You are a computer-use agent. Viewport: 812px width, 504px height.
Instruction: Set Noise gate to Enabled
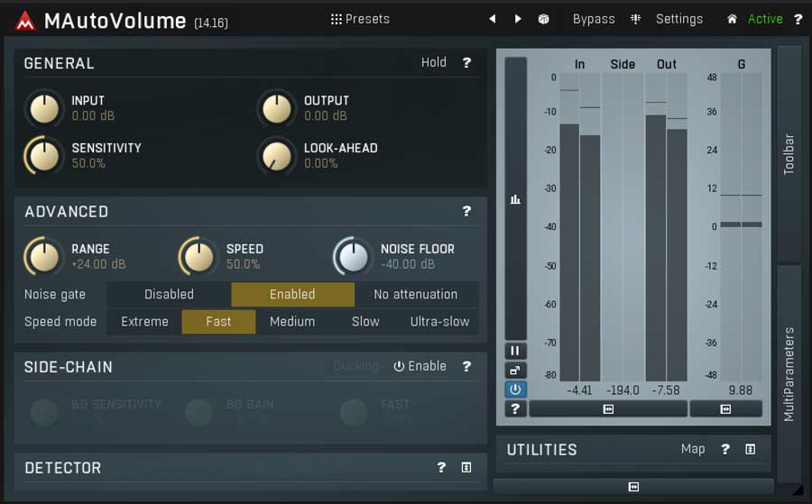pos(292,295)
